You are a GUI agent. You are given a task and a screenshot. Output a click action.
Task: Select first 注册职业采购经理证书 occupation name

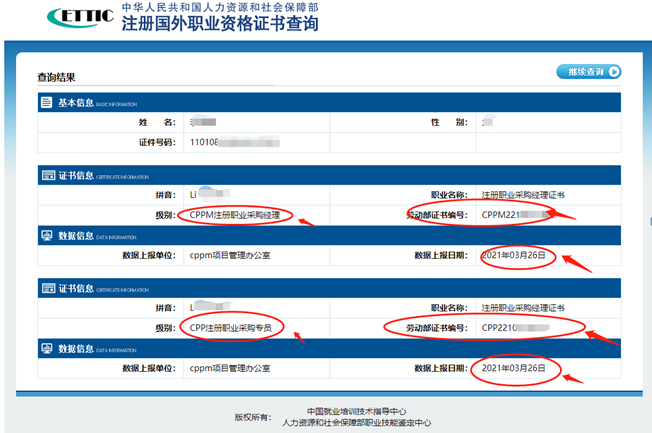point(523,195)
